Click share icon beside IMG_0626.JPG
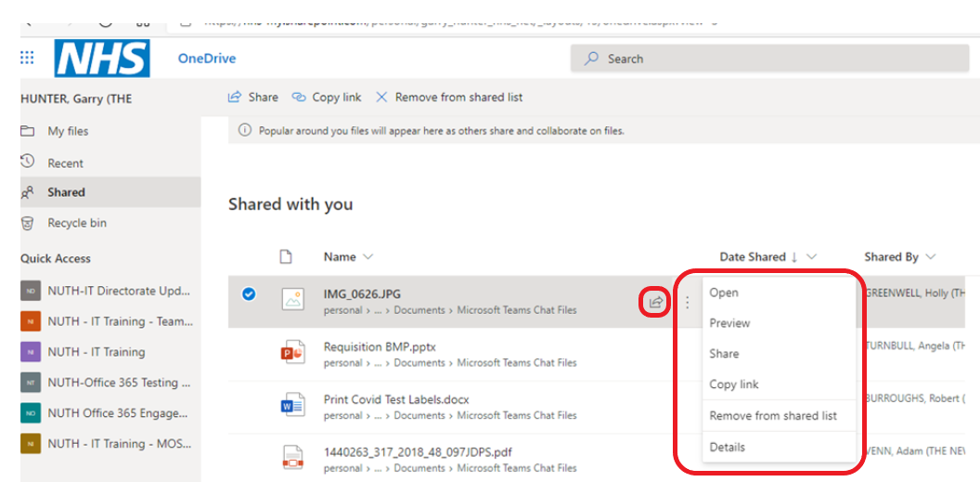Screen dimensions: 980x482 click(656, 302)
